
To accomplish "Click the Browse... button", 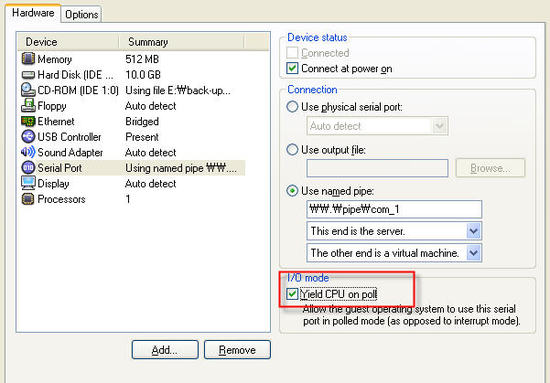I will (490, 168).
